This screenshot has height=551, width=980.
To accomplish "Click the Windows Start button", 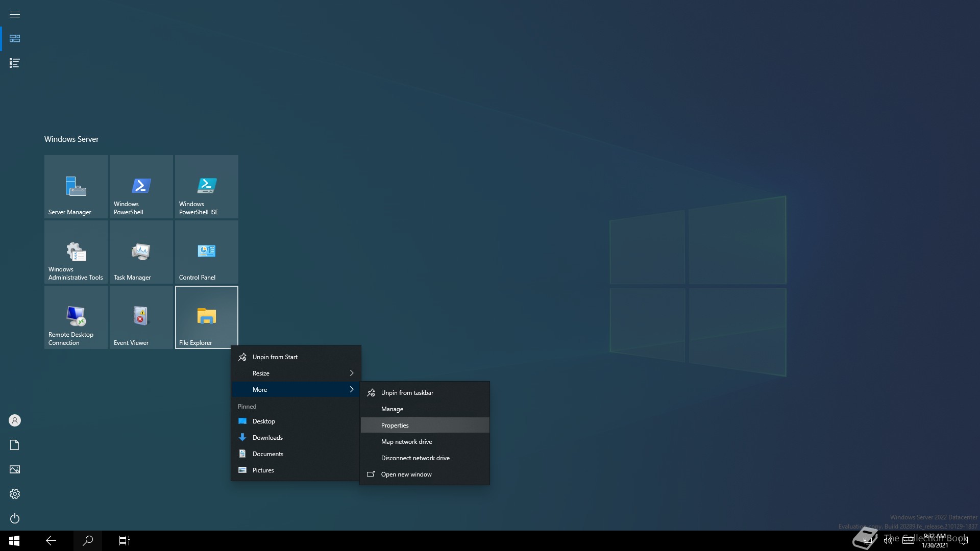I will [x=14, y=541].
